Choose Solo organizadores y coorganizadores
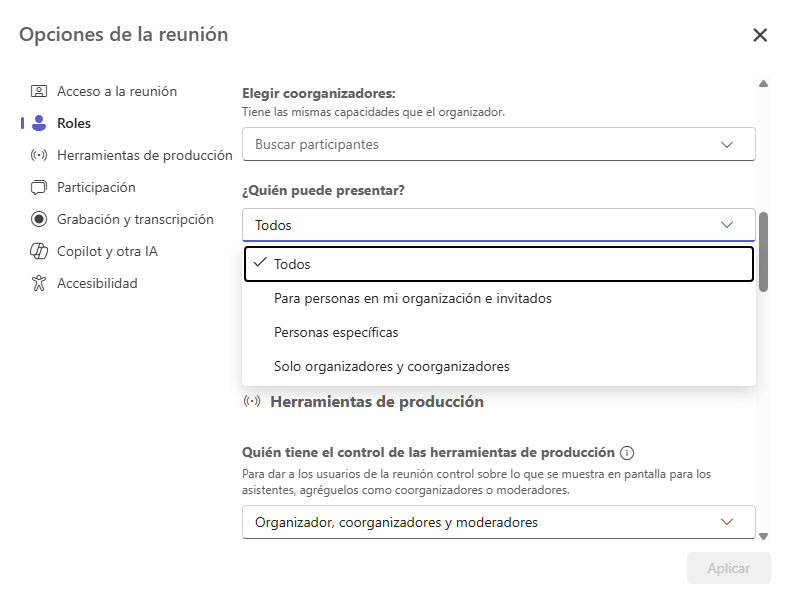Viewport: 788px width, 595px height. (391, 366)
